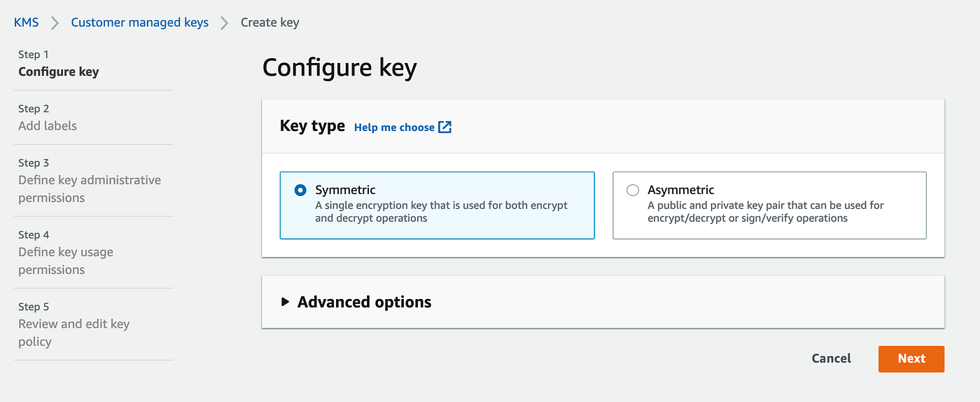This screenshot has height=402, width=980.
Task: Click the chevron before Create key breadcrumb
Action: tap(224, 22)
